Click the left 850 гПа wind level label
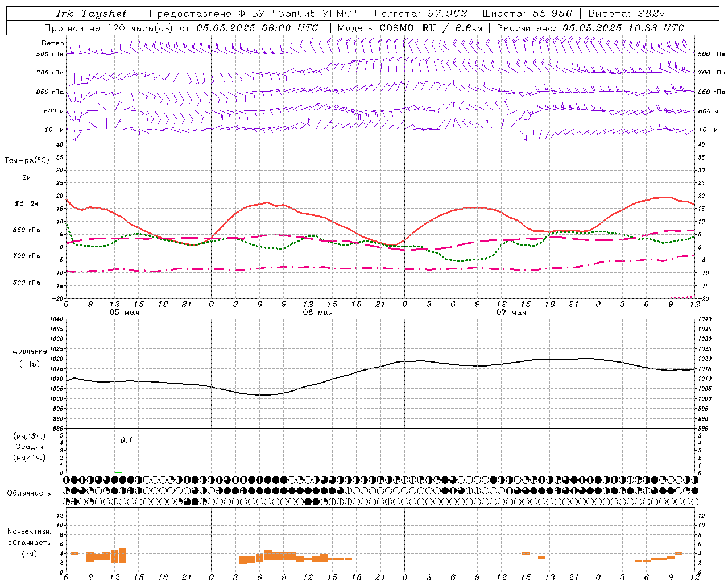 (50, 92)
